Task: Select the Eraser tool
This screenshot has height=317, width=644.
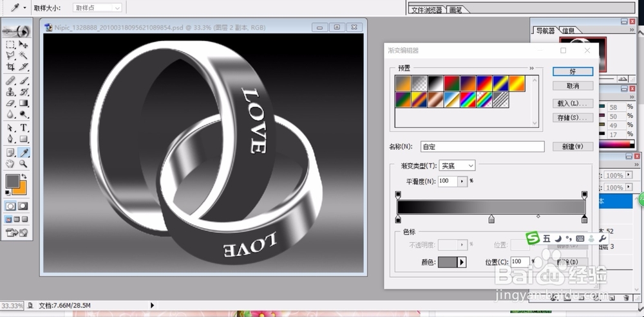Action: pos(10,103)
